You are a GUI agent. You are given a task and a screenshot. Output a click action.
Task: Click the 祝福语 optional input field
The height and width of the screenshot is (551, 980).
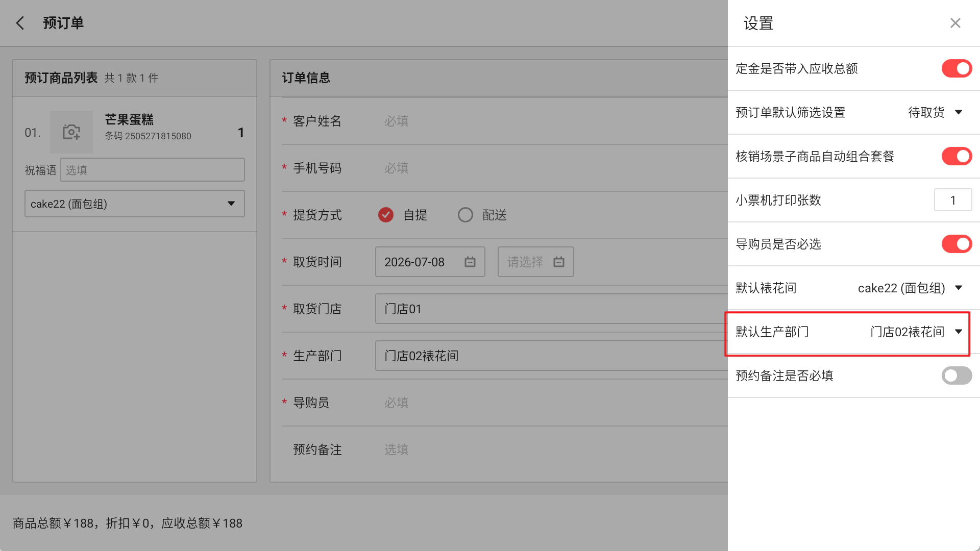(x=152, y=170)
